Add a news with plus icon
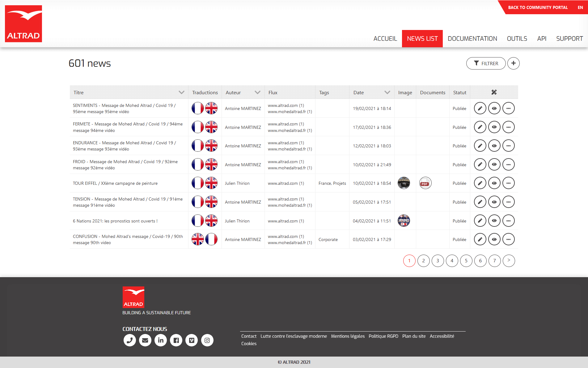The image size is (588, 368). [x=513, y=63]
